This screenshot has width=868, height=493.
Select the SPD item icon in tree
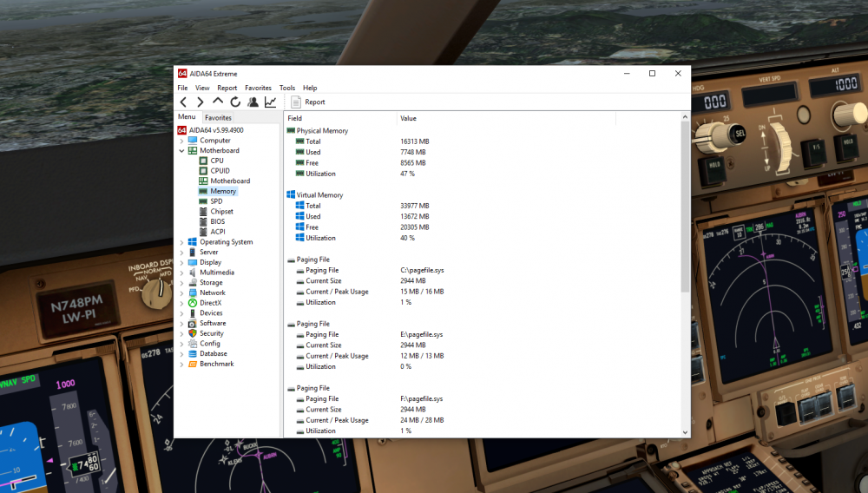203,201
